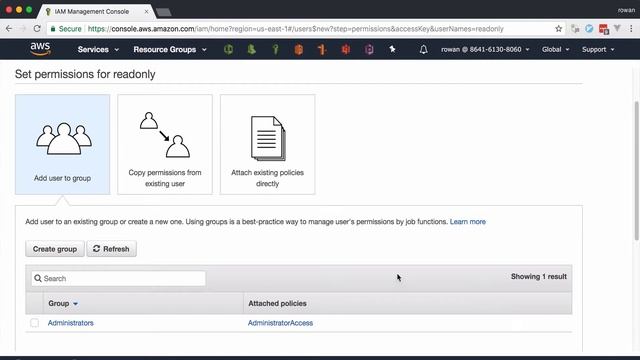Click the red browser extension icon
Image resolution: width=640 pixels, height=360 pixels.
click(604, 29)
